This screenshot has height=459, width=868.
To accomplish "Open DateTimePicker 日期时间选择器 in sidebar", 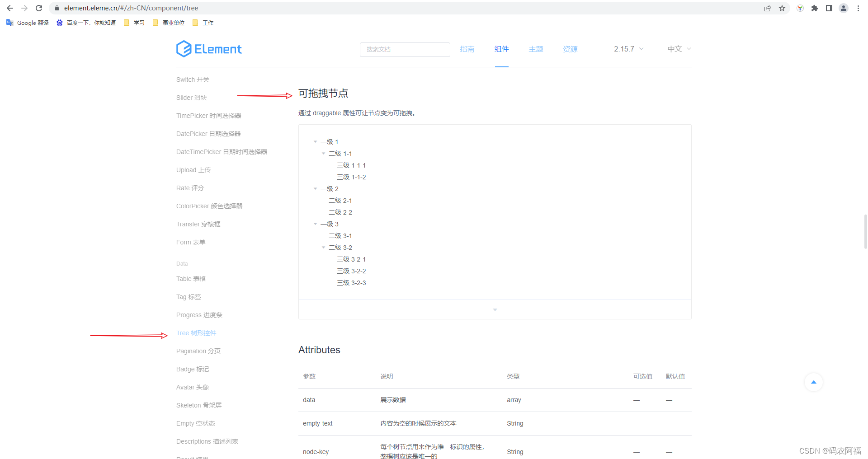I will [222, 152].
